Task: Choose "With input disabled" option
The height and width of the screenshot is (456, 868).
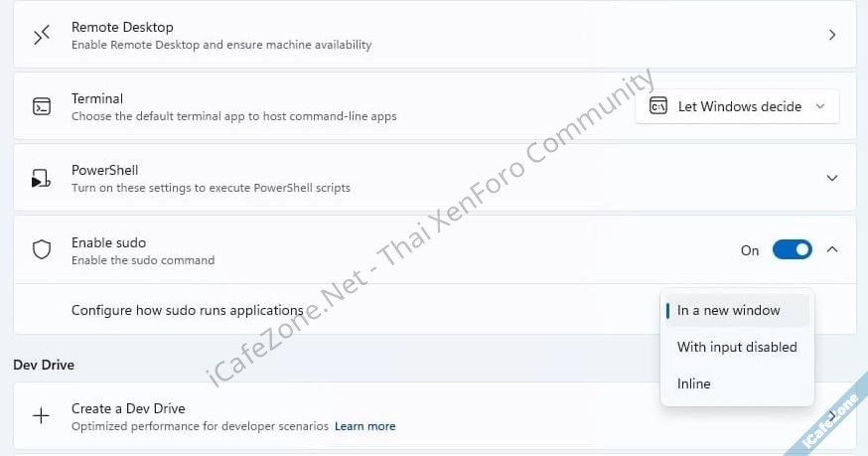Action: [x=737, y=347]
